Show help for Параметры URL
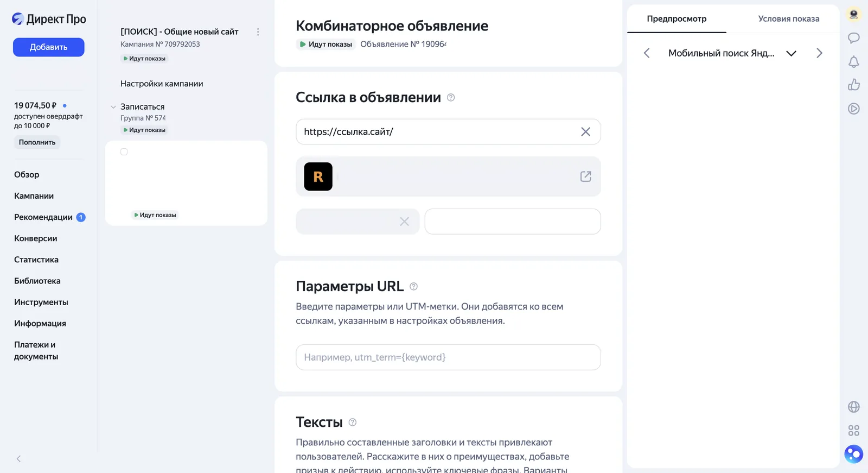This screenshot has width=868, height=473. 413,286
